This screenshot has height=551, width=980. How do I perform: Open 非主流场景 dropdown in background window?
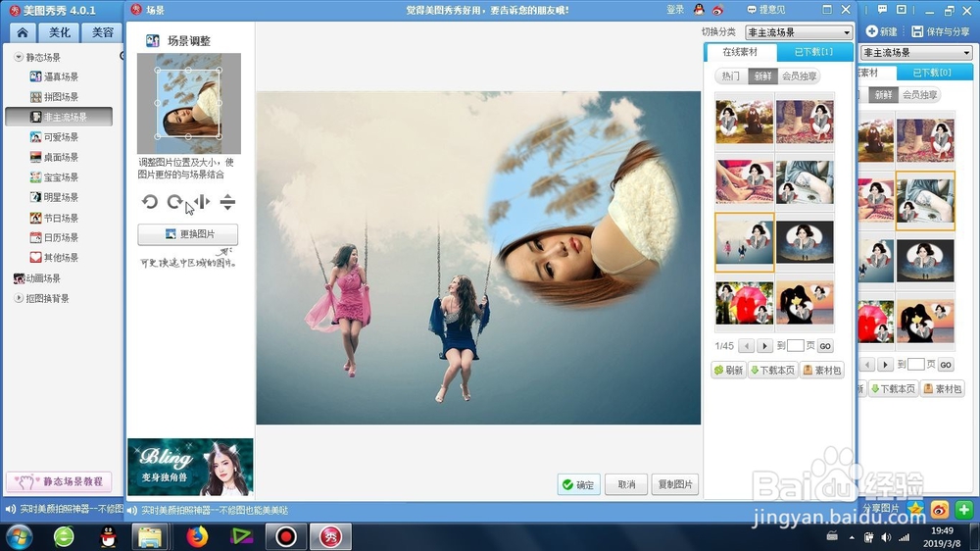tap(916, 53)
